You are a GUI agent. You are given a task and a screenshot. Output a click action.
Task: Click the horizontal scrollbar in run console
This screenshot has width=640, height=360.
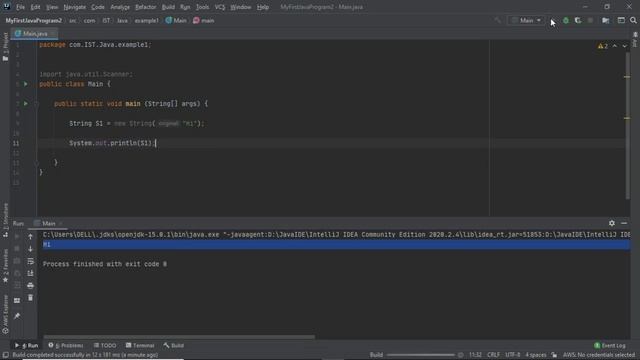[x=179, y=337]
